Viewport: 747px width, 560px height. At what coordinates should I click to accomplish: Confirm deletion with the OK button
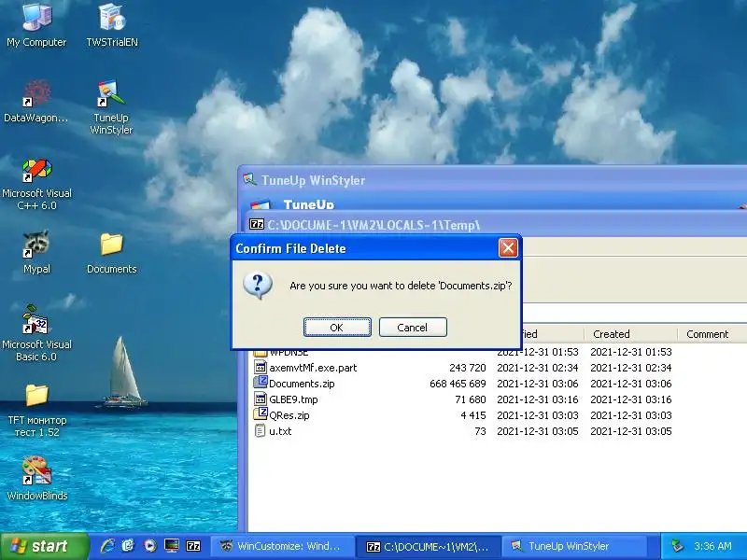(337, 328)
